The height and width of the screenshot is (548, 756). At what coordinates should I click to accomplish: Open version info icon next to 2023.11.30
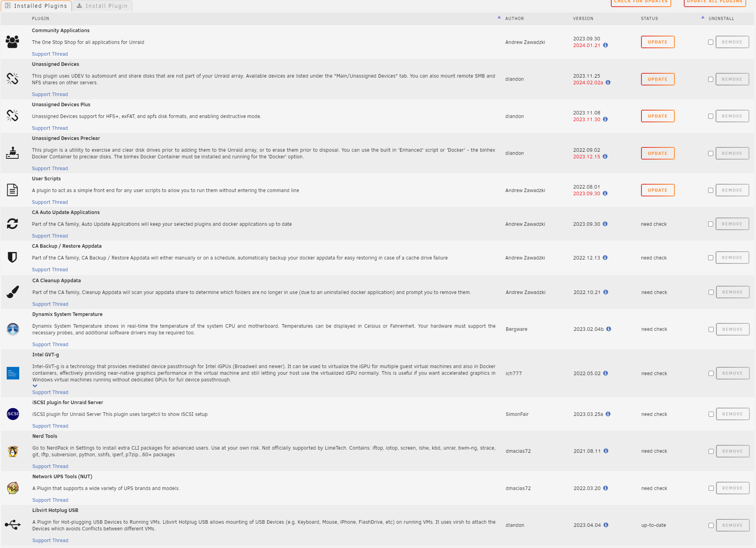(x=605, y=119)
